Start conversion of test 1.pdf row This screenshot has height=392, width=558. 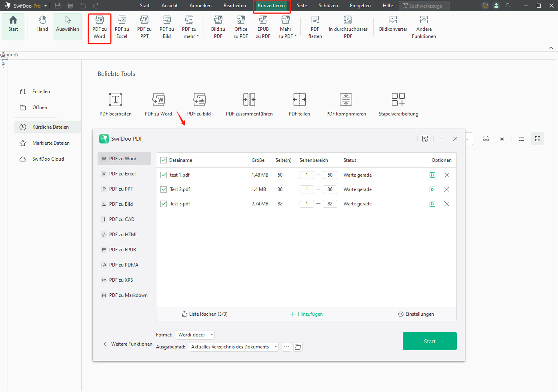pos(432,175)
